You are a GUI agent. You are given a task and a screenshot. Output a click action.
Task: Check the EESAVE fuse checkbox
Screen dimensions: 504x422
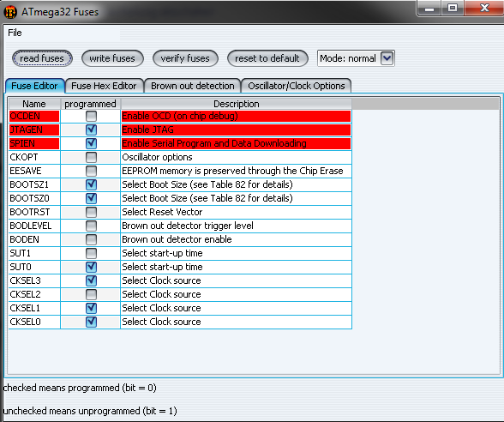coord(91,171)
